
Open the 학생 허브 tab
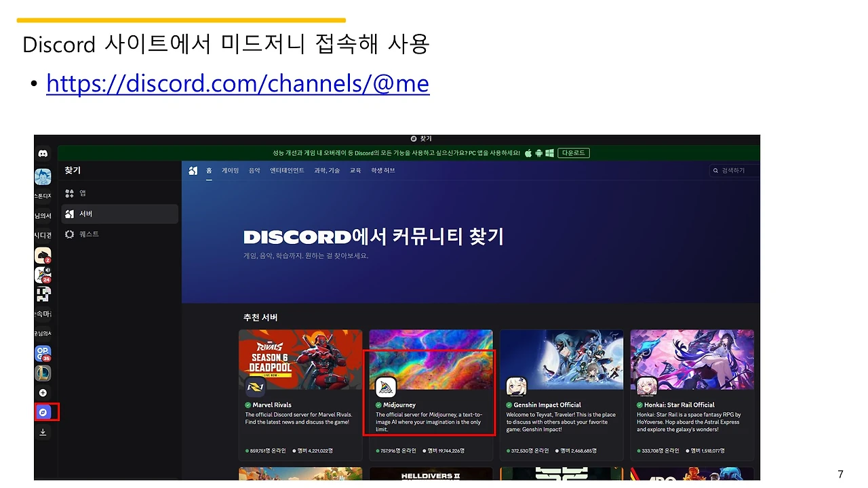click(382, 170)
